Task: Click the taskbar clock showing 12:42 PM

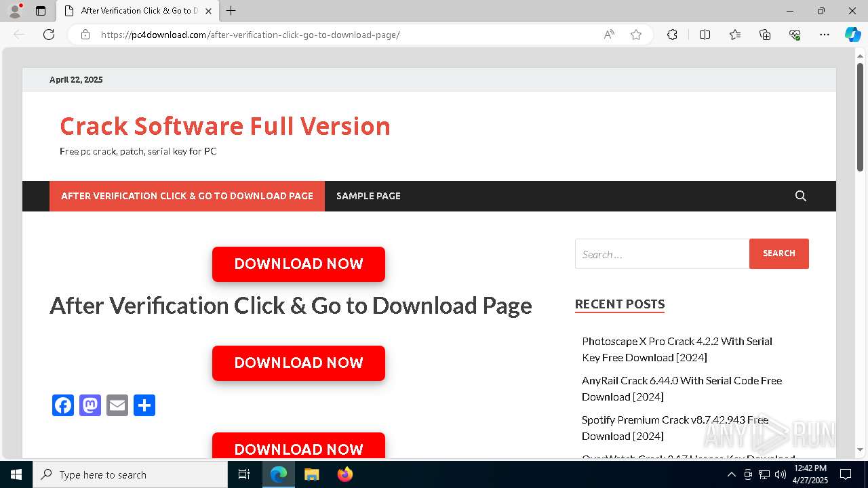Action: [810, 474]
